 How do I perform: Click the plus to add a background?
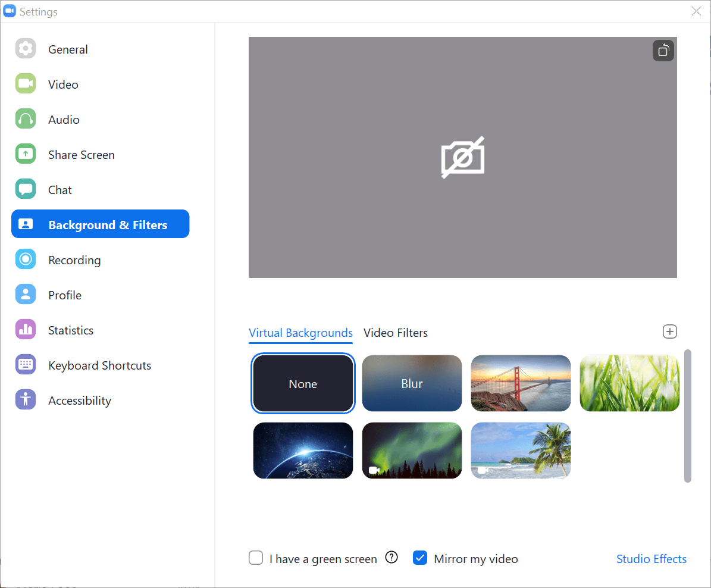coord(670,331)
